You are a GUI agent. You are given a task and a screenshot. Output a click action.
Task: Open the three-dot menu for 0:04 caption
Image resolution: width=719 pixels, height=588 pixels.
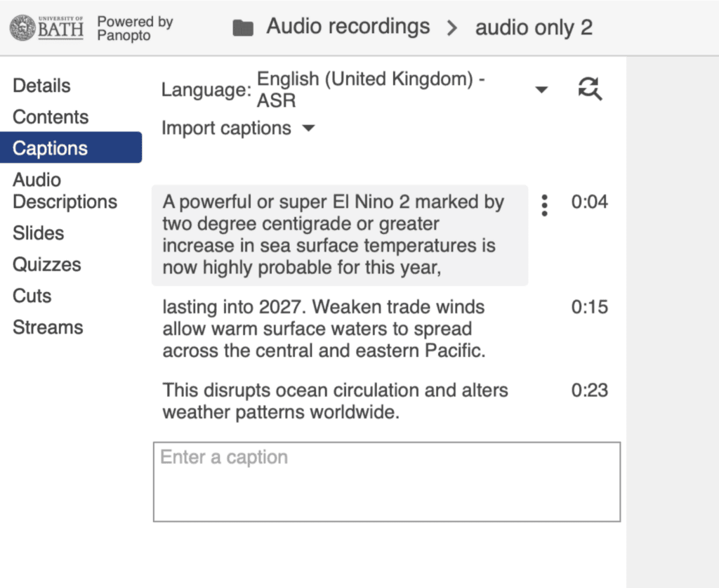[x=544, y=205]
